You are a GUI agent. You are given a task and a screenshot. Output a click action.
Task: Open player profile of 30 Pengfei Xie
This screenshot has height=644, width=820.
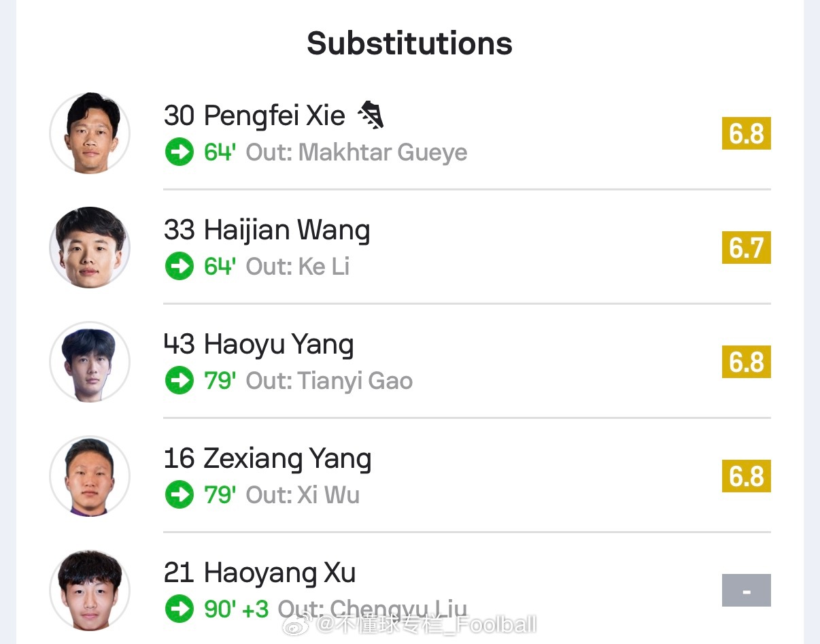[255, 115]
